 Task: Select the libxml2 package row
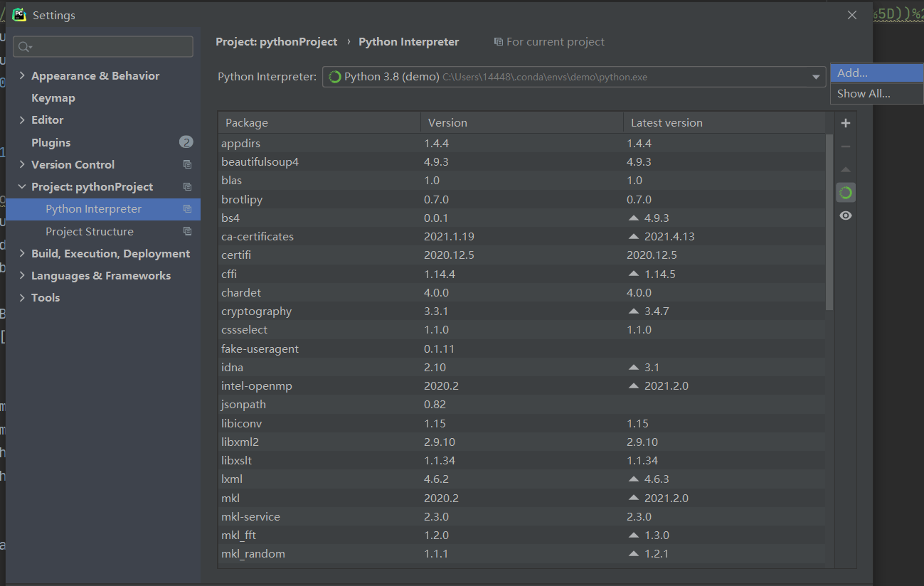(522, 442)
